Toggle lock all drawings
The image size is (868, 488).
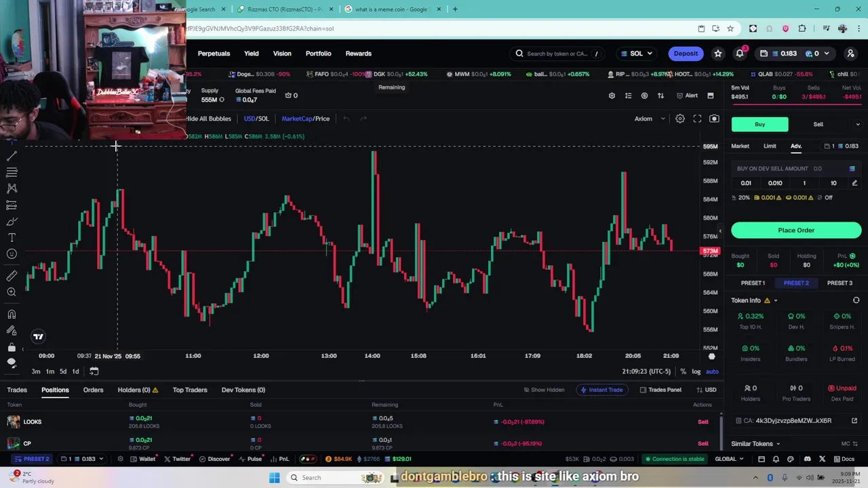pyautogui.click(x=12, y=347)
